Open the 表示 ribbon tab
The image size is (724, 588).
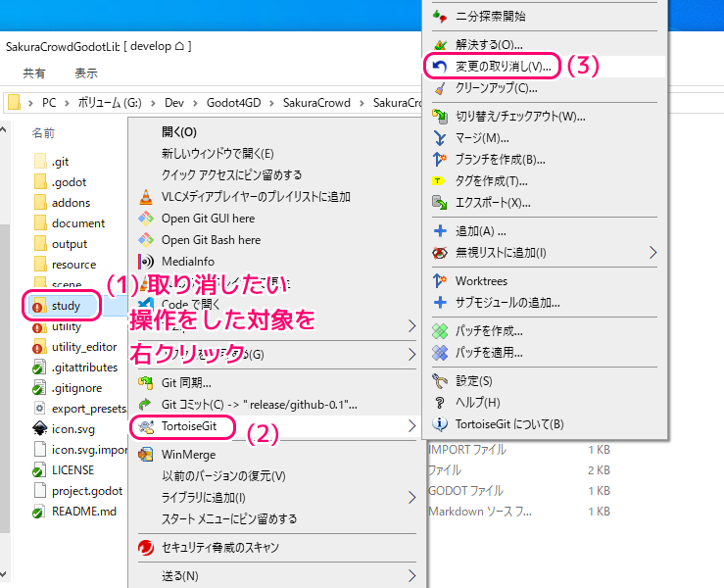point(85,73)
